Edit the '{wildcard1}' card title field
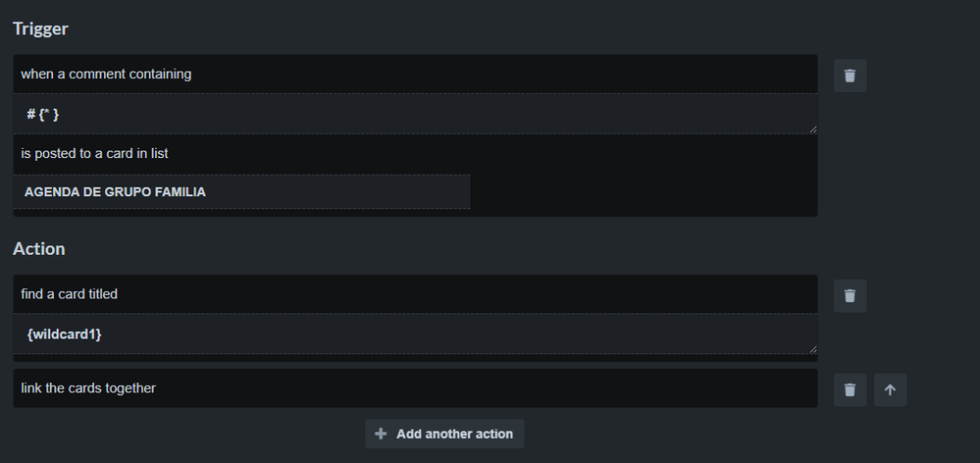 (415, 334)
